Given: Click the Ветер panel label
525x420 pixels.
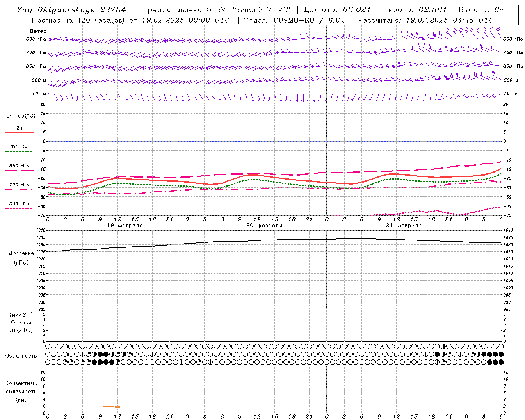Looking at the screenshot, I should (38, 31).
